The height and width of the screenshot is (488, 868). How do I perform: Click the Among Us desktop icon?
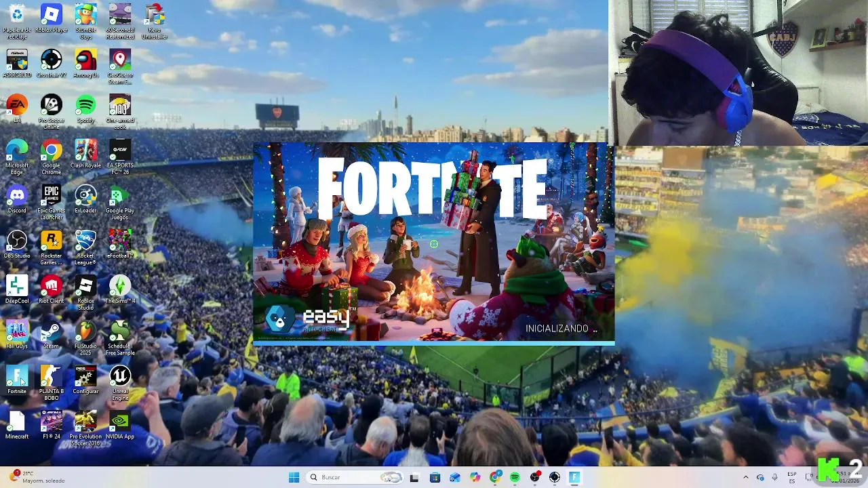point(85,63)
